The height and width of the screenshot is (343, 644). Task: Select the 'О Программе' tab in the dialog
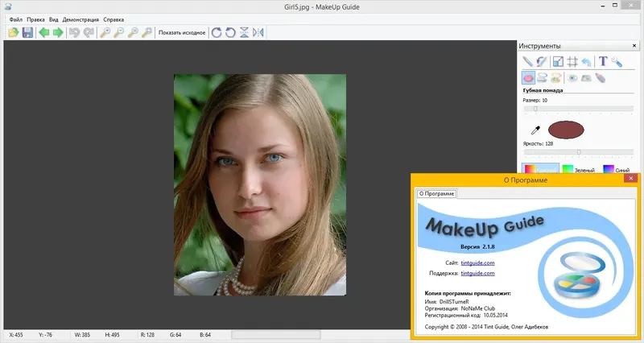coord(436,193)
